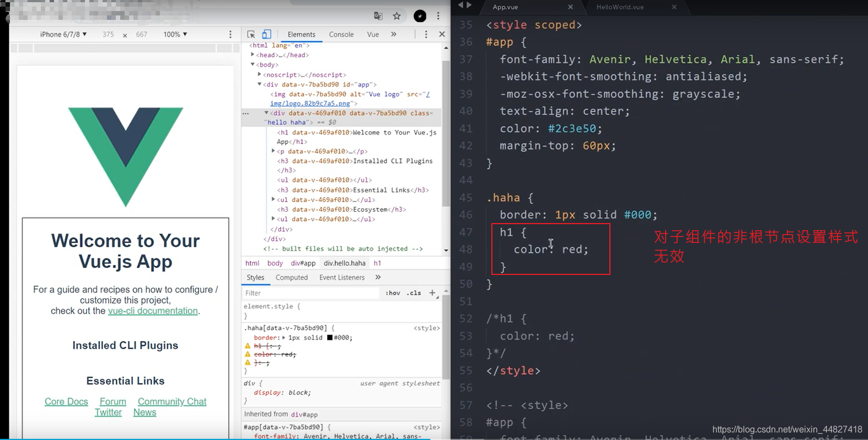The width and height of the screenshot is (868, 440).
Task: Inspect the warning icon next to color: red
Action: click(248, 354)
